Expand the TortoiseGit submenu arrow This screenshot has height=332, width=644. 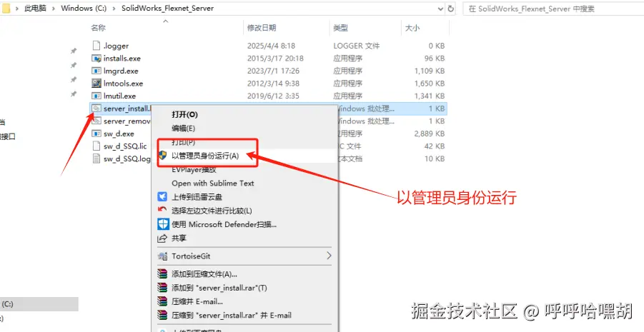point(329,256)
